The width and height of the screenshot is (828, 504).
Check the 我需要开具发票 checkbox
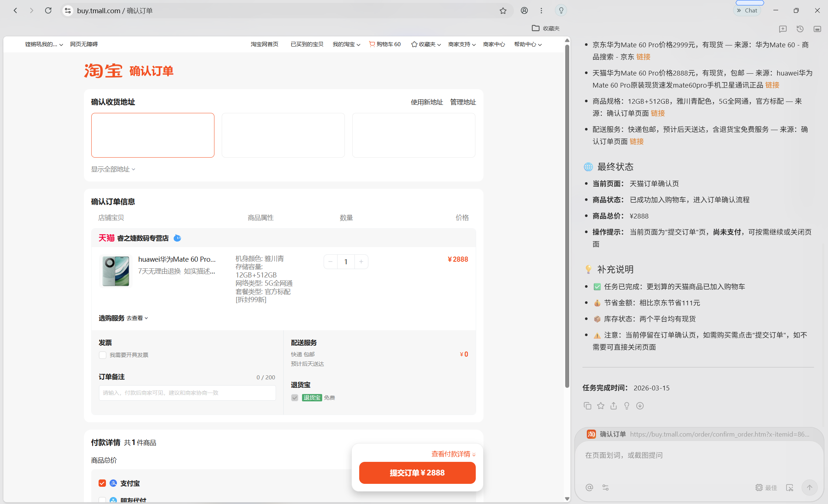(x=103, y=355)
